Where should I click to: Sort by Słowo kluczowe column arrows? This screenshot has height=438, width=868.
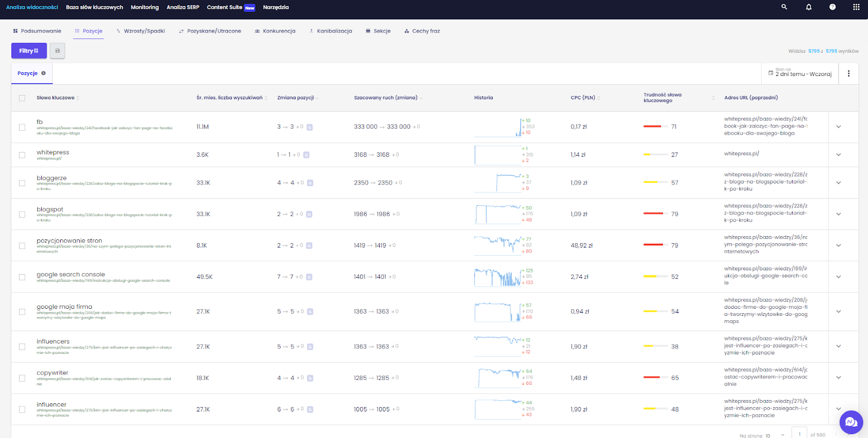pos(78,98)
